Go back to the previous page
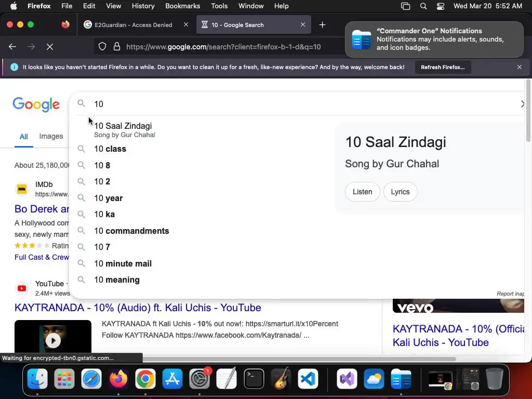 [x=12, y=47]
